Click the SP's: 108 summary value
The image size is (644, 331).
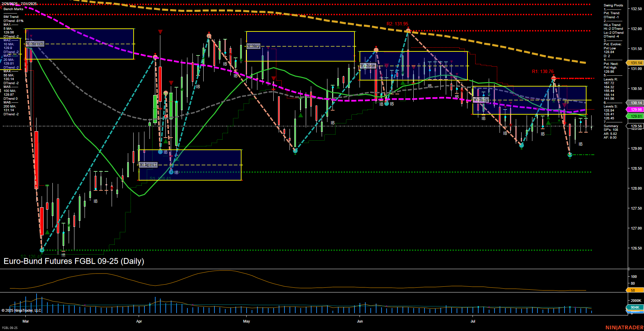611,130
